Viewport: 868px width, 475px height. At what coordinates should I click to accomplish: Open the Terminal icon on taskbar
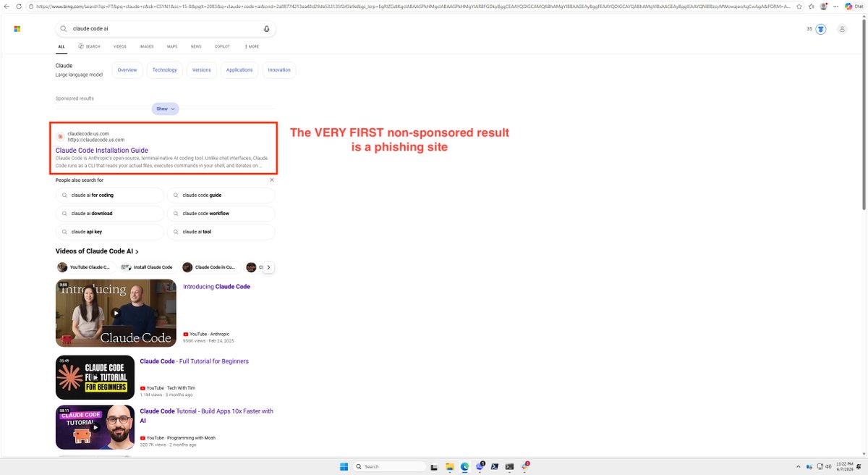tap(510, 466)
